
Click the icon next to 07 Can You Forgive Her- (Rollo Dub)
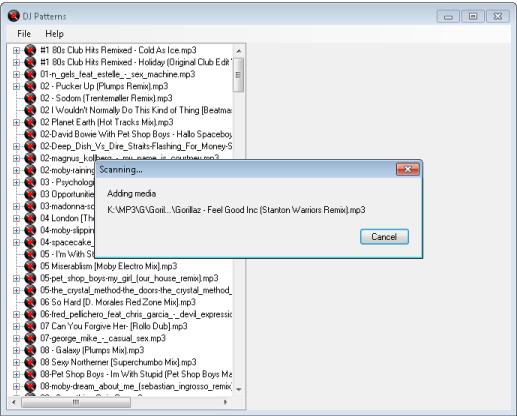pos(30,326)
